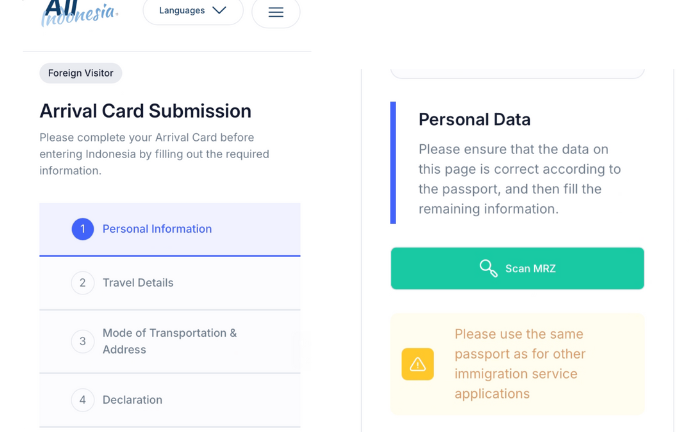Click the Foreign Visitor badge
Viewport: 694px width, 432px height.
click(x=80, y=73)
